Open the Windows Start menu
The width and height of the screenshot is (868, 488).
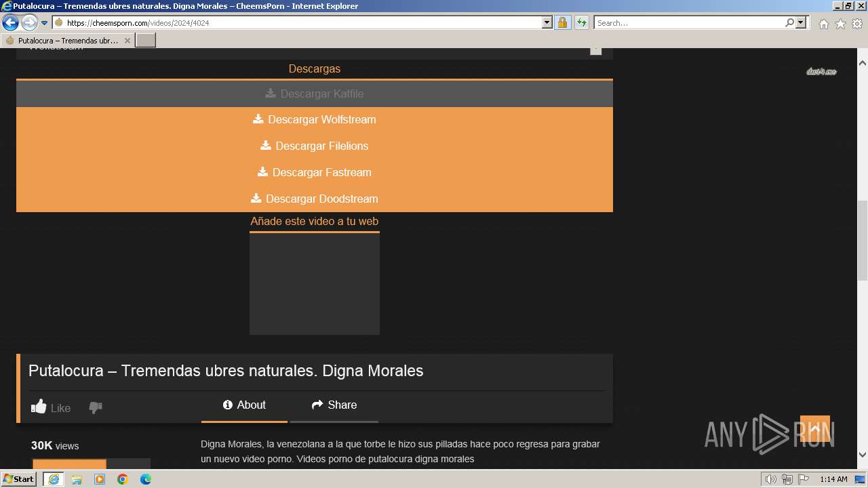tap(19, 479)
